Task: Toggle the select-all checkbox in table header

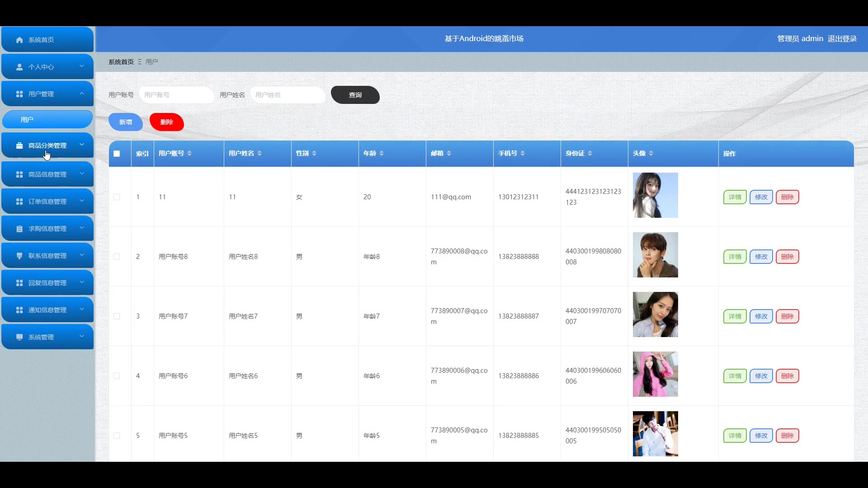Action: pyautogui.click(x=117, y=154)
